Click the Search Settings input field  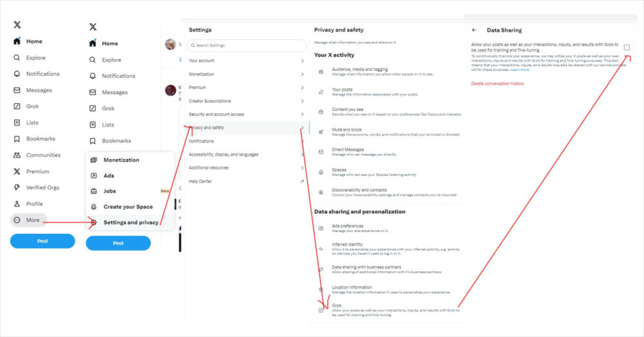(247, 46)
